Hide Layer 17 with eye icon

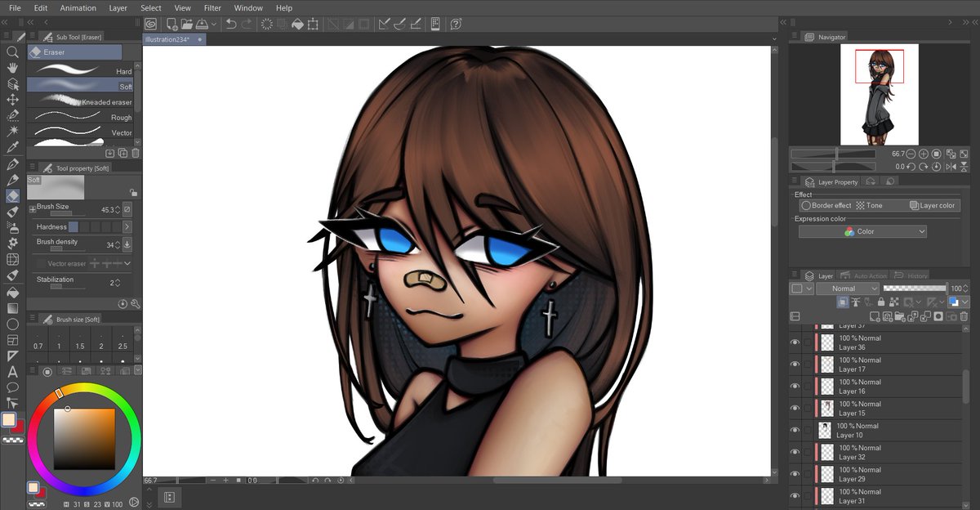point(795,365)
